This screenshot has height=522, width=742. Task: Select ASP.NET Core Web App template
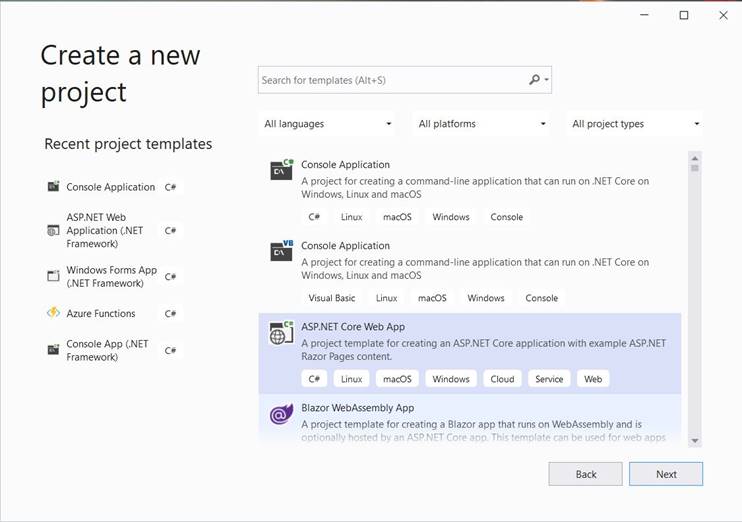click(470, 354)
